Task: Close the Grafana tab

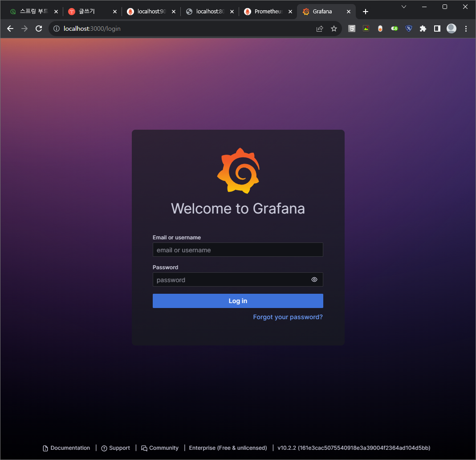Action: [349, 12]
